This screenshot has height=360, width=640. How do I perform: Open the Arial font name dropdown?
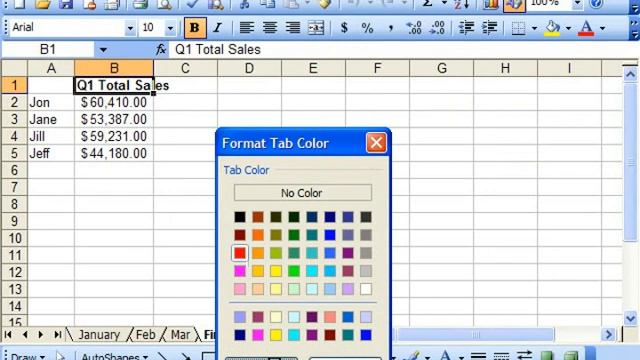[130, 28]
